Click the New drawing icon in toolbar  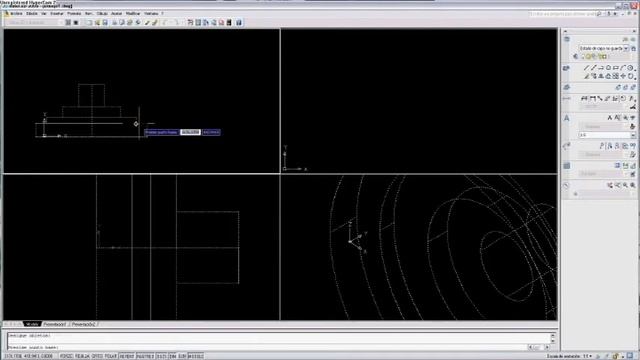[x=89, y=22]
